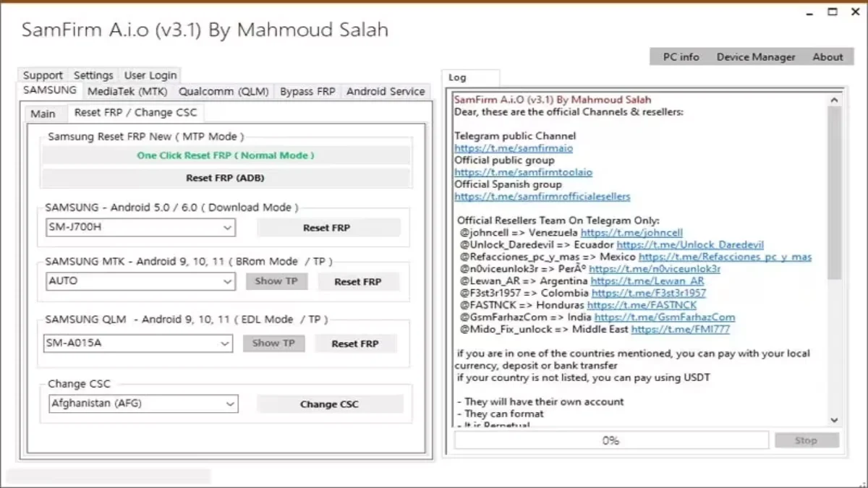Screen dimensions: 868x488
Task: Go to the Bypass FRP tab
Action: pyautogui.click(x=307, y=92)
